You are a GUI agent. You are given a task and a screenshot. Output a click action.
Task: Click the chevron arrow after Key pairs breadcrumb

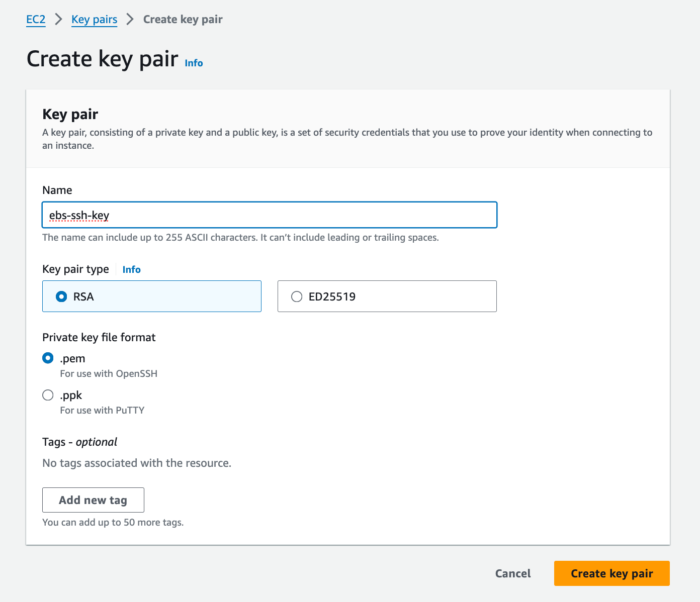pyautogui.click(x=130, y=20)
